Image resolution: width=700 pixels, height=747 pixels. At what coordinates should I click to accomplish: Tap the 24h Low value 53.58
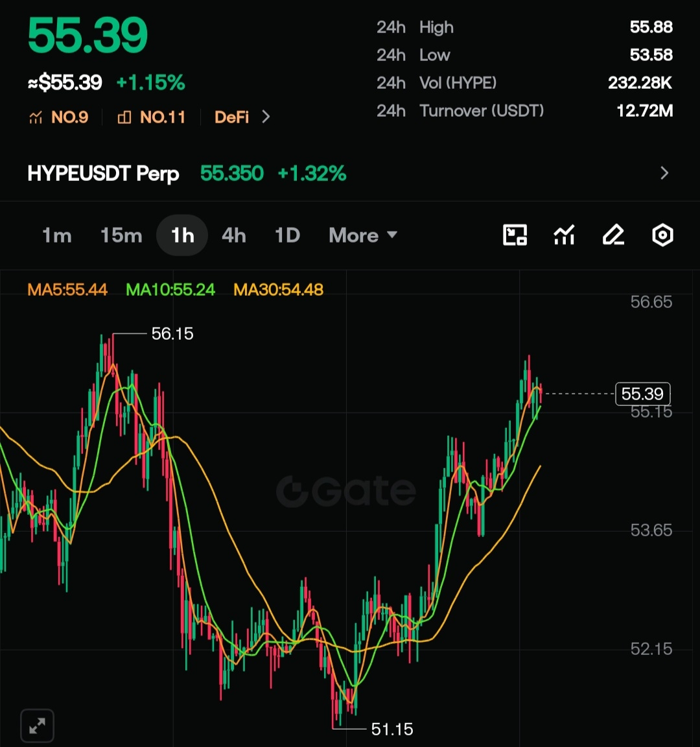tap(651, 54)
